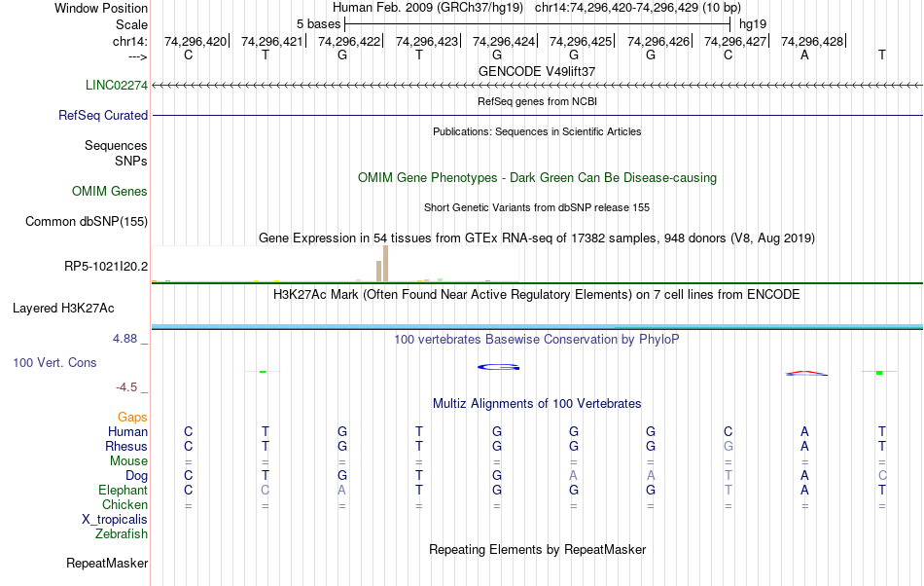This screenshot has height=586, width=924.
Task: Click the faded G in the Rhesus row
Action: 729,446
